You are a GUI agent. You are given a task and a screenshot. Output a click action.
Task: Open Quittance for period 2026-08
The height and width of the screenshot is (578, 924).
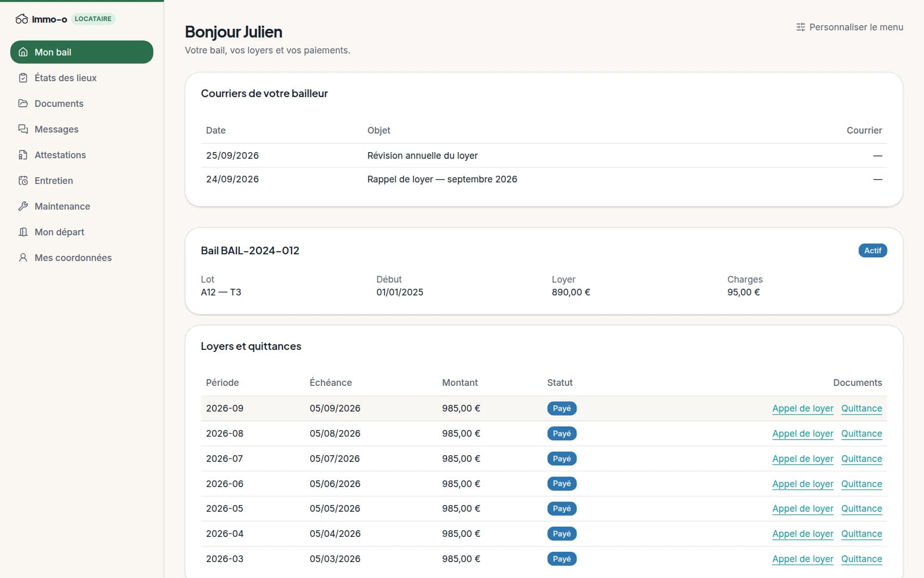[x=861, y=434]
